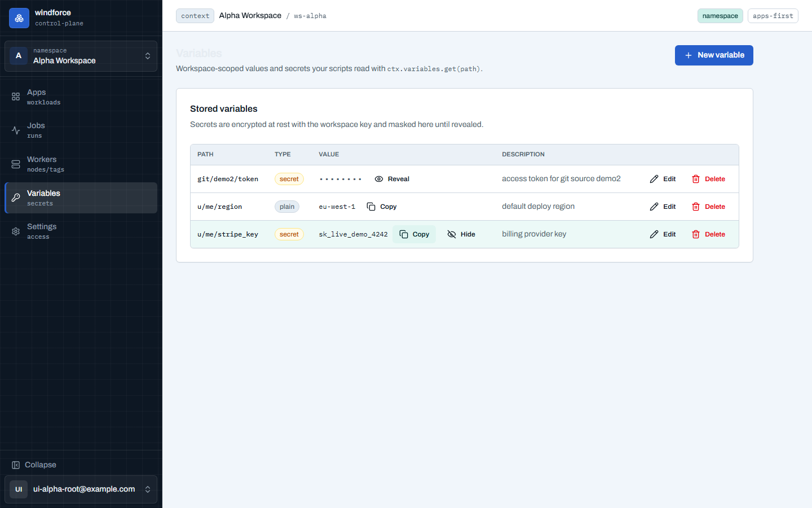This screenshot has width=812, height=508.
Task: Click the Apps grid icon in sidebar
Action: pyautogui.click(x=16, y=97)
